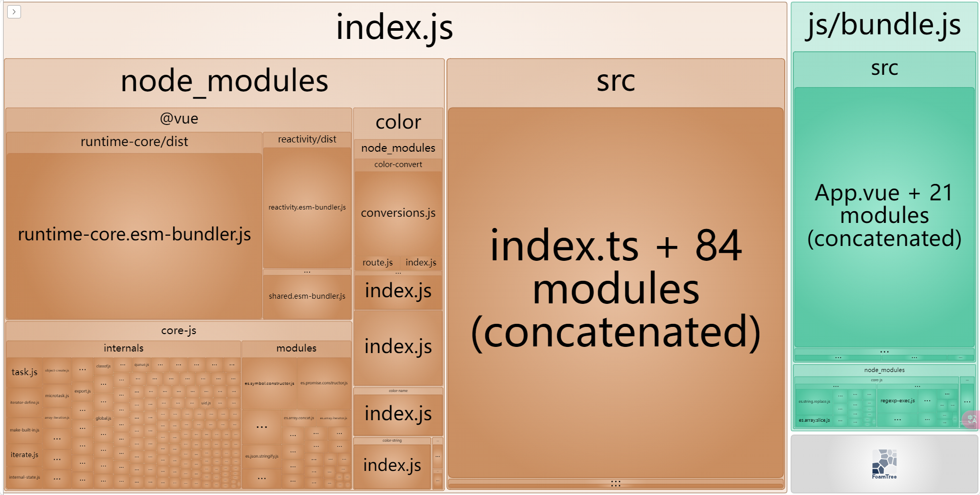The image size is (980, 495).
Task: Select the regexp-exec.js cell
Action: [x=897, y=401]
